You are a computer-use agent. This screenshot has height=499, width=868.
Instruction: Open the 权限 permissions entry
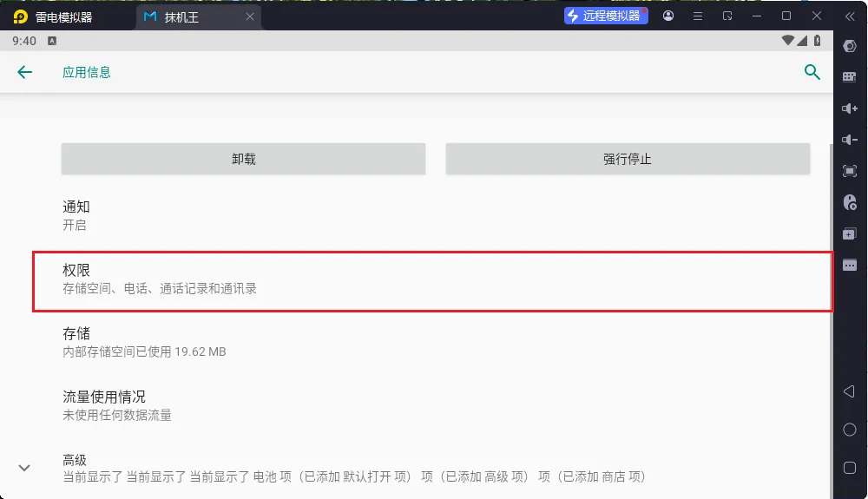point(432,280)
